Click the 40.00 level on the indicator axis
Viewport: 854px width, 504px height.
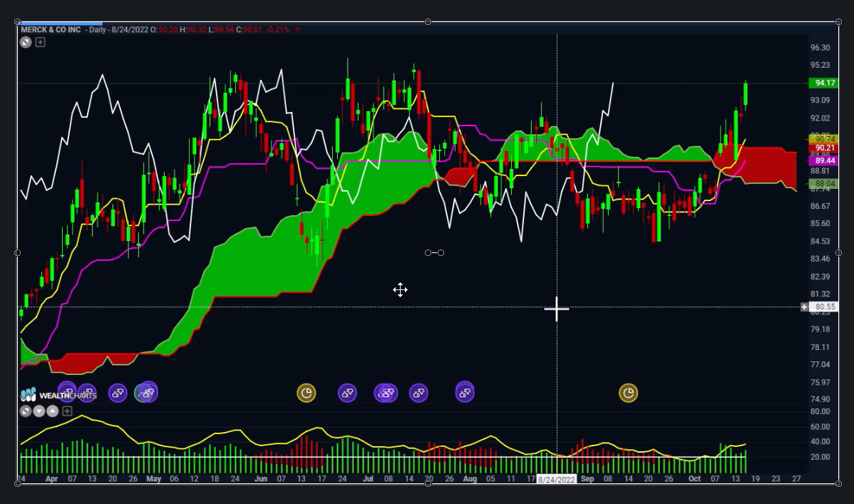[x=820, y=441]
